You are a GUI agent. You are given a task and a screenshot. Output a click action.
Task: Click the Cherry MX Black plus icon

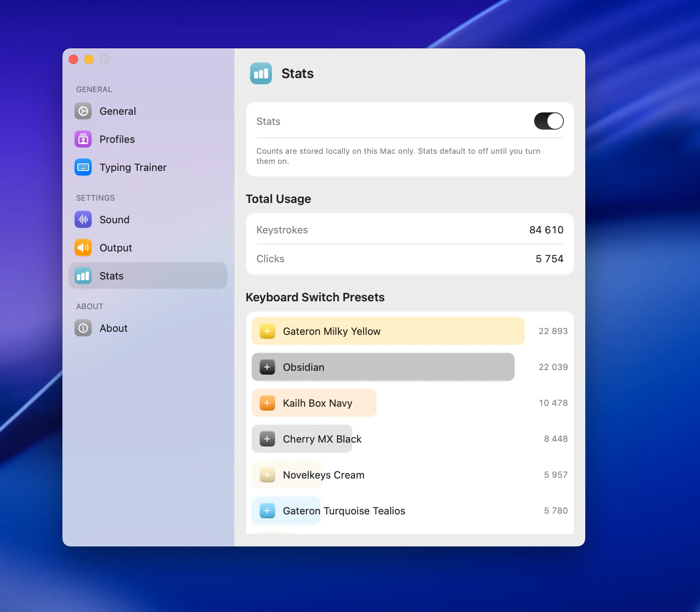[x=267, y=439]
